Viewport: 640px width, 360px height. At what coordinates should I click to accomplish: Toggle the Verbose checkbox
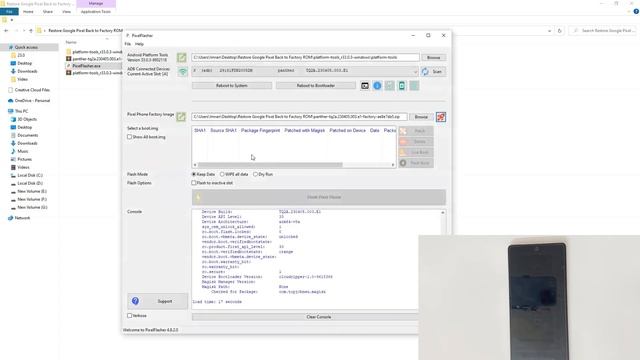(x=129, y=316)
